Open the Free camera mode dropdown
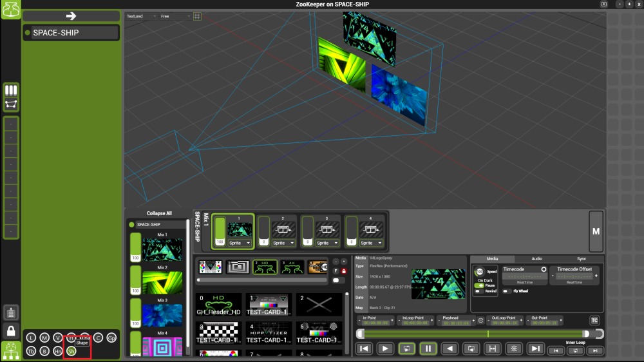The image size is (644, 362). pos(175,17)
